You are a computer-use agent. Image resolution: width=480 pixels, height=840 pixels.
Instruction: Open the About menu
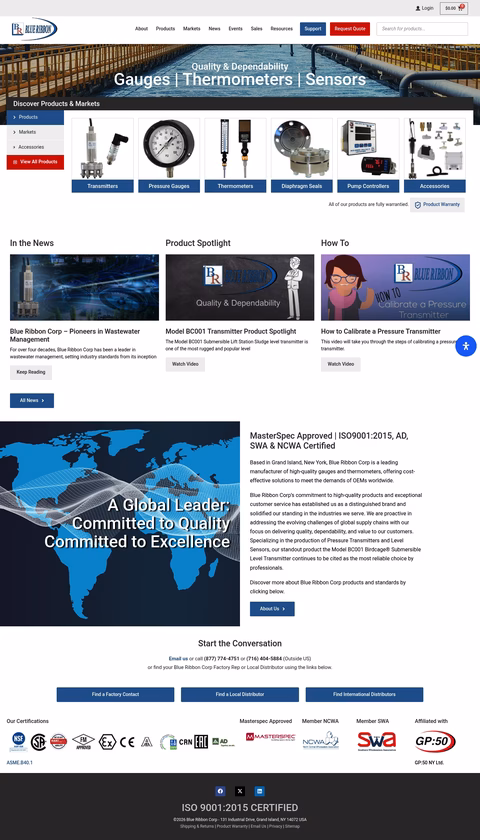click(x=141, y=29)
